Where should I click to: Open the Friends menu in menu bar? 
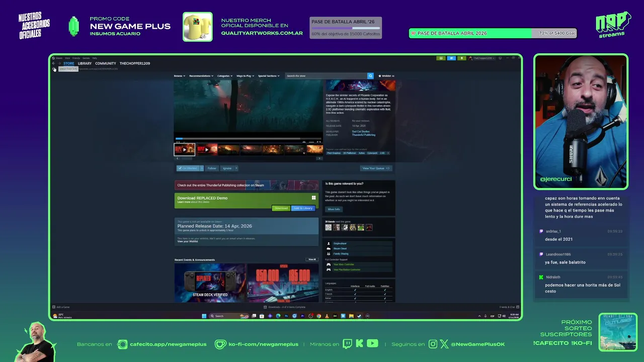(x=76, y=58)
